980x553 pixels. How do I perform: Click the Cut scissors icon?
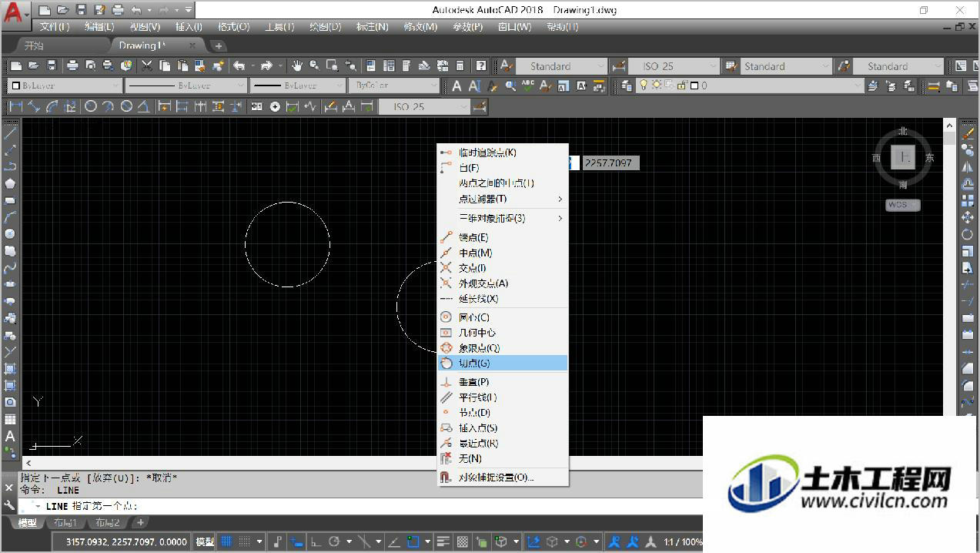[146, 66]
